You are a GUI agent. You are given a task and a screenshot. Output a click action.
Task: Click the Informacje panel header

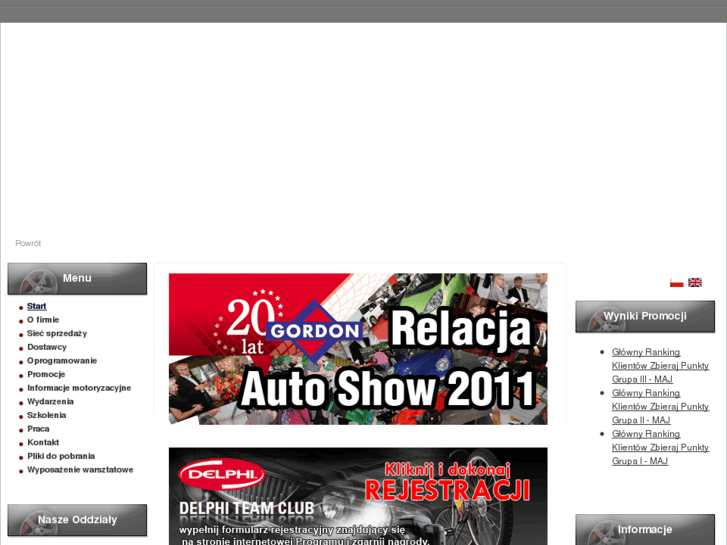(x=645, y=529)
